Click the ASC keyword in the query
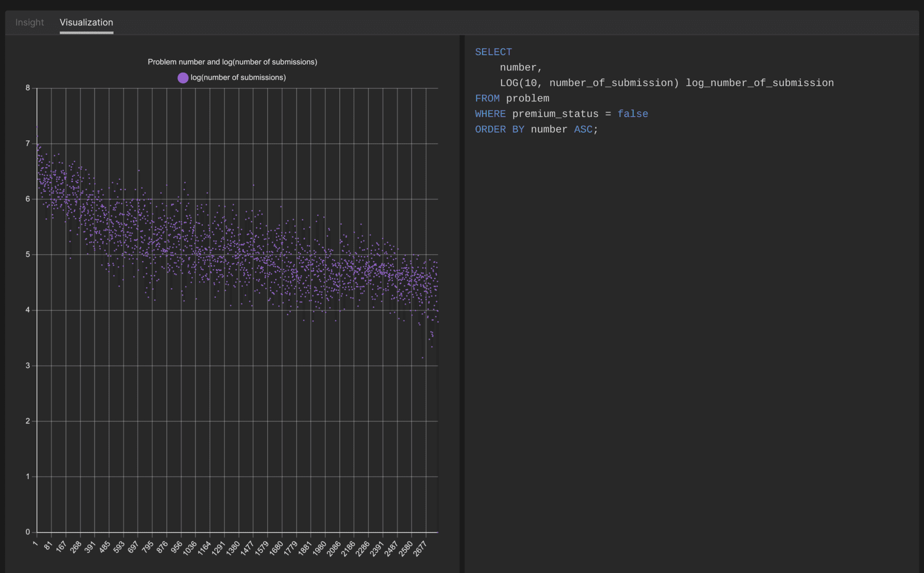Screen dimensions: 924x573 coord(583,129)
